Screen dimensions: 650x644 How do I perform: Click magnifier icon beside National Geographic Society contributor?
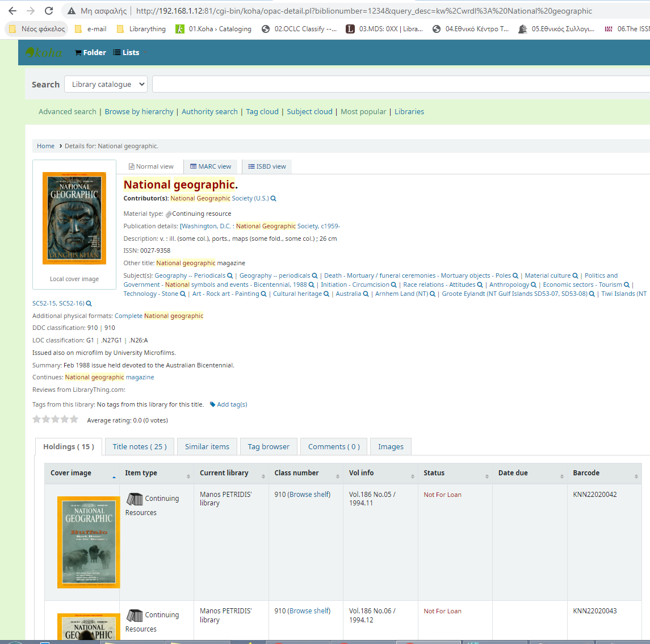[273, 199]
